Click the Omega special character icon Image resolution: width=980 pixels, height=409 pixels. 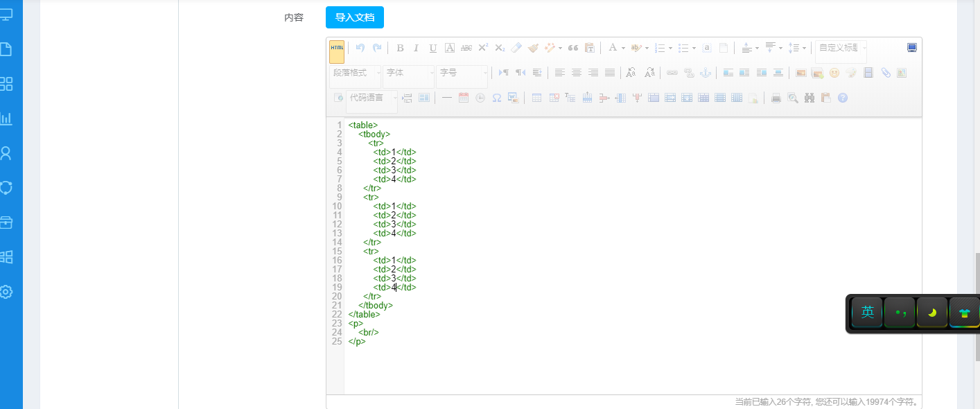click(x=496, y=98)
